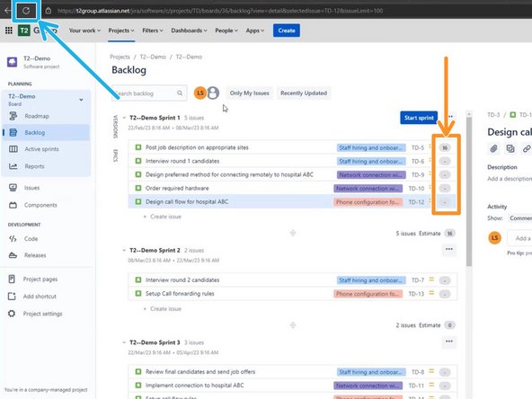Open the EPICS side panel tab
The height and width of the screenshot is (399, 532).
pyautogui.click(x=115, y=155)
